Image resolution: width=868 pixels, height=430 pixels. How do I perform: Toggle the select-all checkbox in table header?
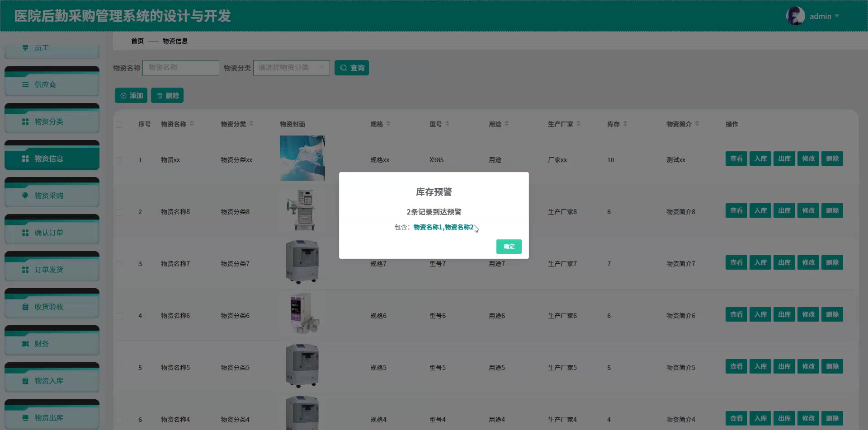coord(119,124)
